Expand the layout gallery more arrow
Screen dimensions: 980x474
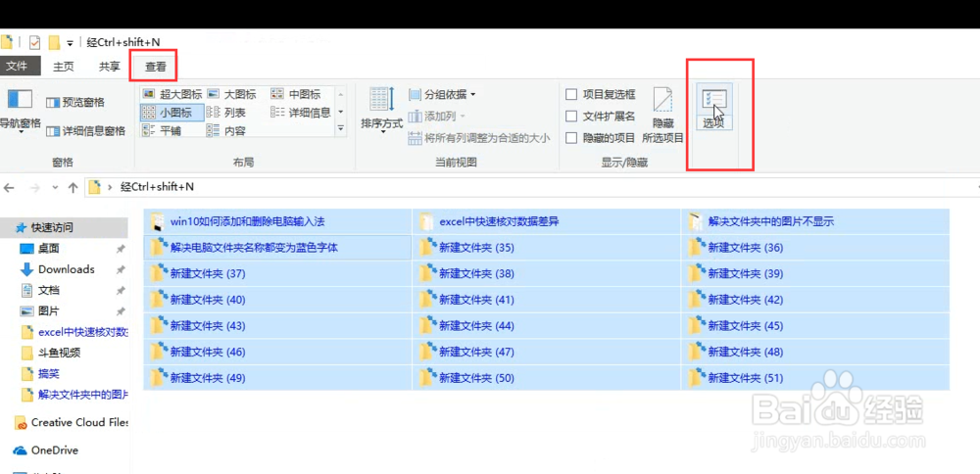pos(341,127)
